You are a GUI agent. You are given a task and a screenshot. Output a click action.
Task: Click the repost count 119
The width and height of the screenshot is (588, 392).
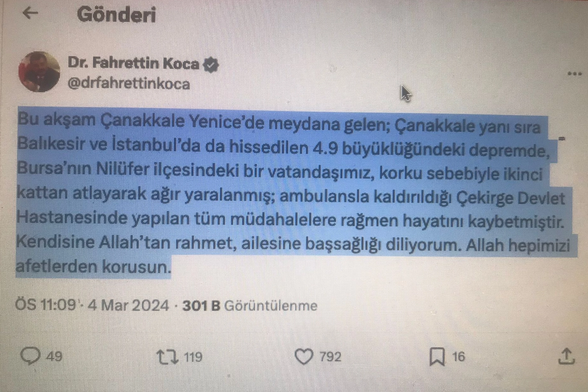[193, 357]
